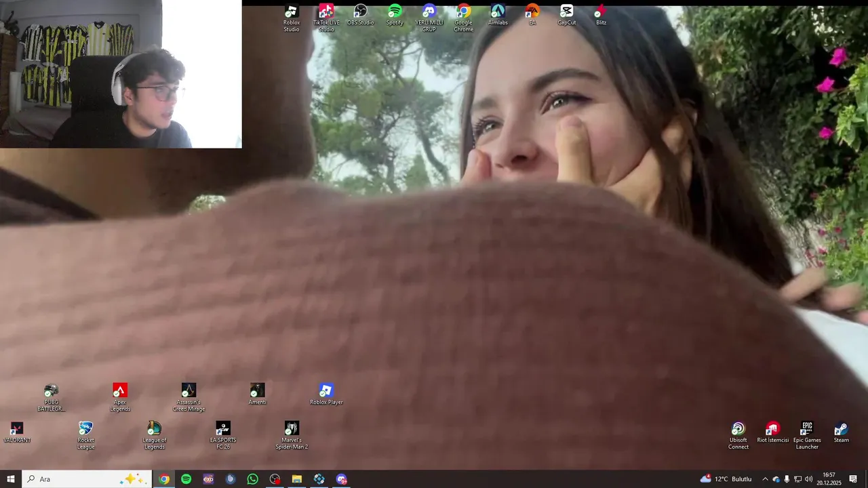Click the purple exo taskbar icon
Viewport: 868px width, 488px height.
pos(208,479)
